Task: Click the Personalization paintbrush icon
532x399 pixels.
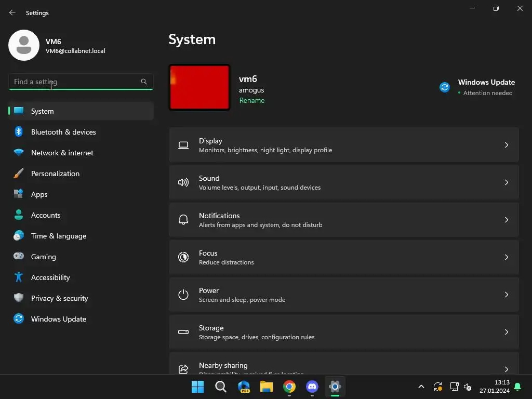Action: pyautogui.click(x=19, y=174)
